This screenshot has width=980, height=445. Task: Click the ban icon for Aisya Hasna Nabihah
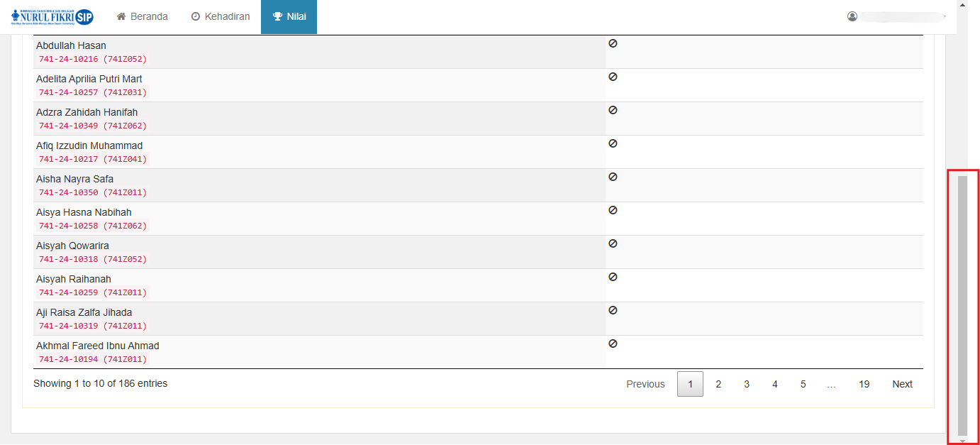coord(613,210)
